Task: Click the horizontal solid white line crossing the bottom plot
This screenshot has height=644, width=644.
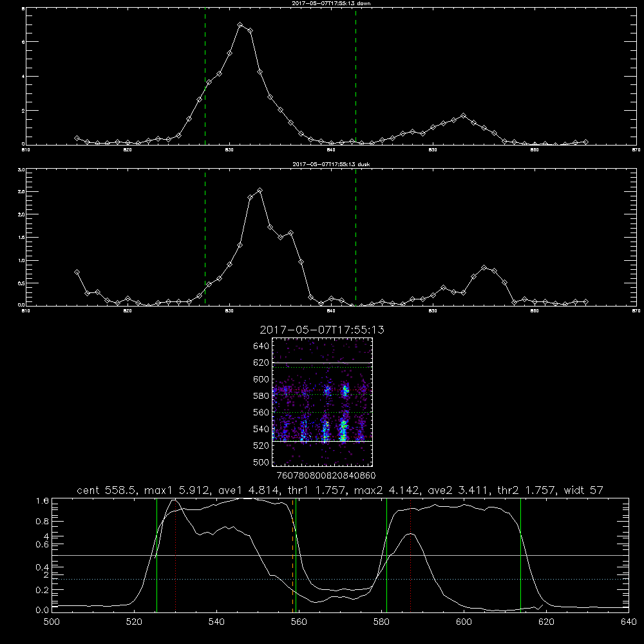Action: coord(341,555)
